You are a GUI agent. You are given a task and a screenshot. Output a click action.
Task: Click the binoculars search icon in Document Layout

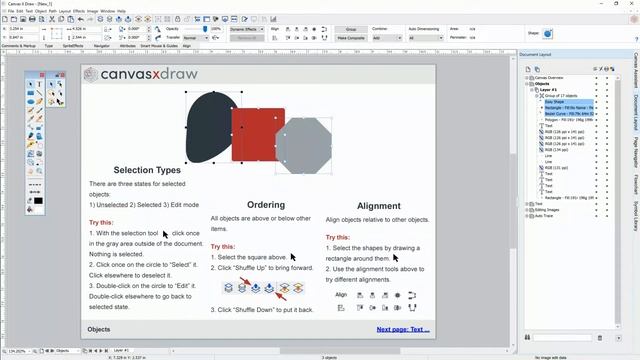pyautogui.click(x=527, y=338)
